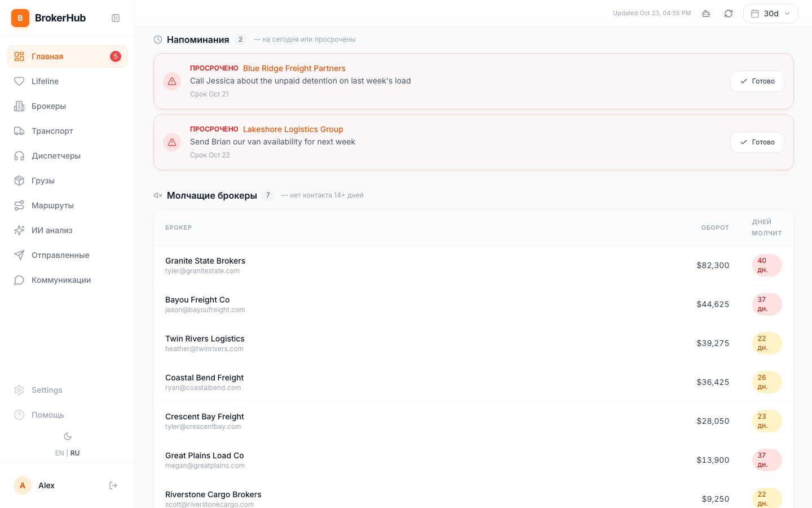The width and height of the screenshot is (812, 508).
Task: Open the Транспорт truck section
Action: click(x=68, y=131)
